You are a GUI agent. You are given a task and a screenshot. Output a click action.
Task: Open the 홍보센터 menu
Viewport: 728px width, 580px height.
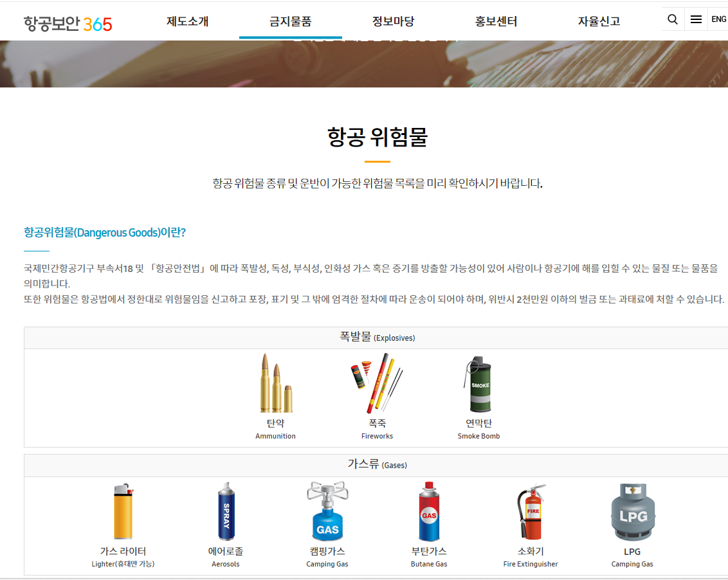[495, 20]
